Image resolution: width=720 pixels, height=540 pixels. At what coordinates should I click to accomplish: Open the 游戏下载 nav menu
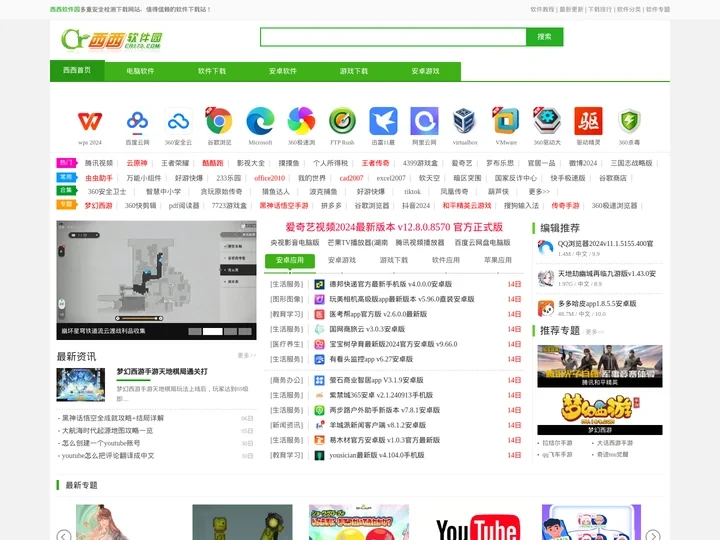pyautogui.click(x=354, y=71)
